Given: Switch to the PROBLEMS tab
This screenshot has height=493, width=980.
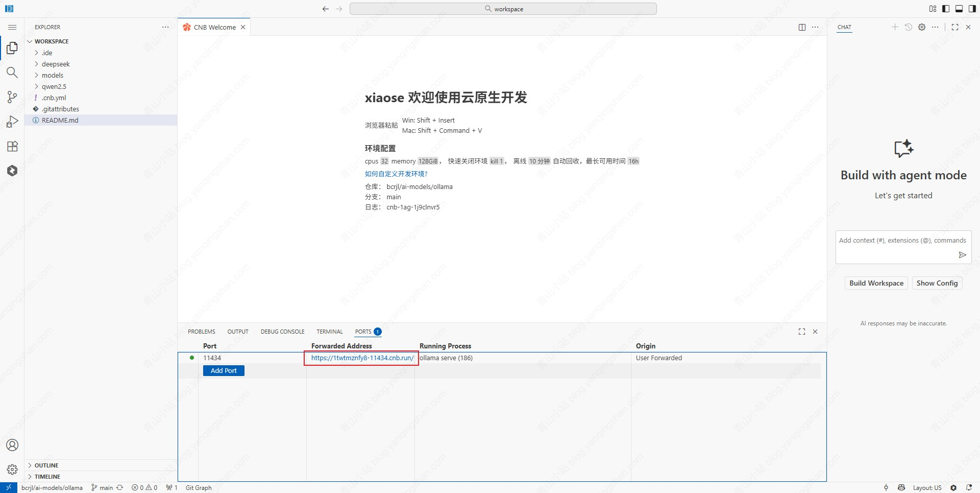Looking at the screenshot, I should [x=202, y=332].
